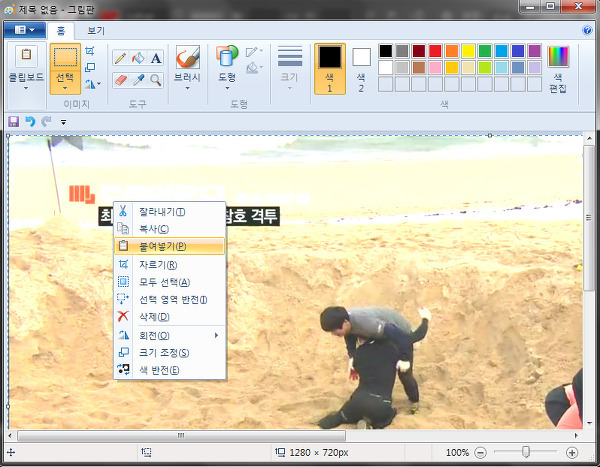600x467 pixels.
Task: Pick the yellow color swatch
Action: [468, 51]
